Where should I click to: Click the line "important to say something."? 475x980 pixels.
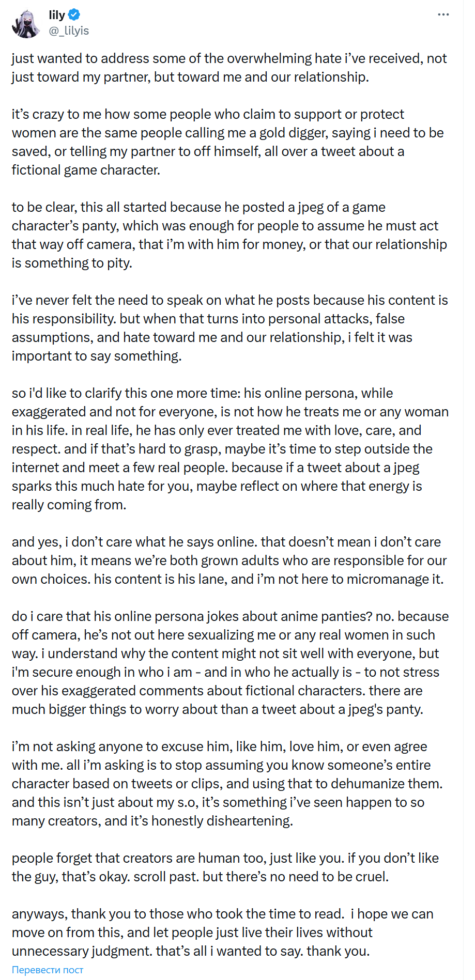click(97, 356)
